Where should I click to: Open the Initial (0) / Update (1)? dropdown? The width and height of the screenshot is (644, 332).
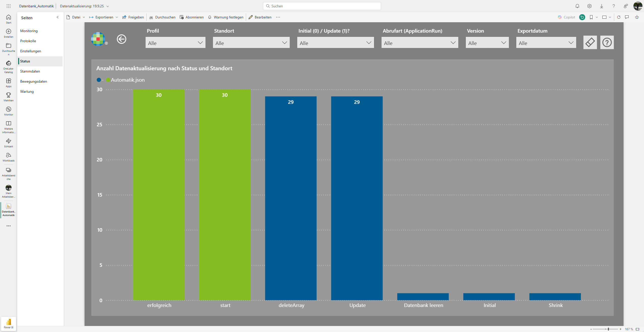[335, 43]
